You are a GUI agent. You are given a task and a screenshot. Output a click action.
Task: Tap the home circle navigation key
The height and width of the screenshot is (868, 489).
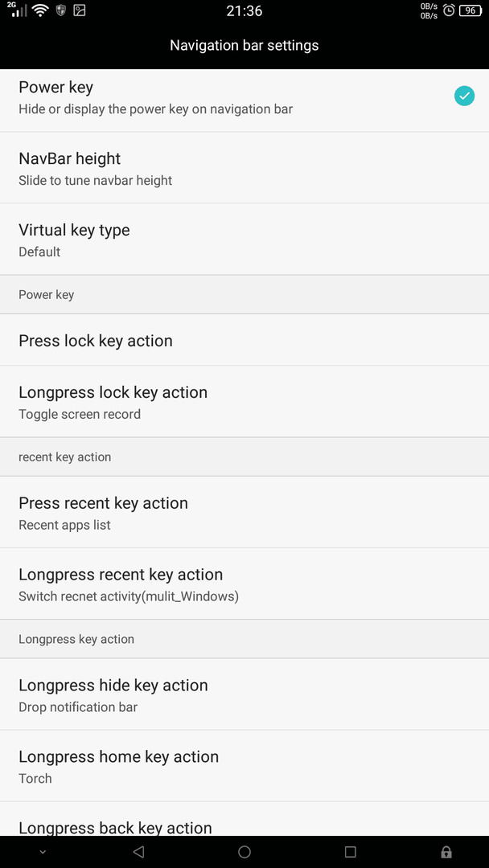coord(244,851)
